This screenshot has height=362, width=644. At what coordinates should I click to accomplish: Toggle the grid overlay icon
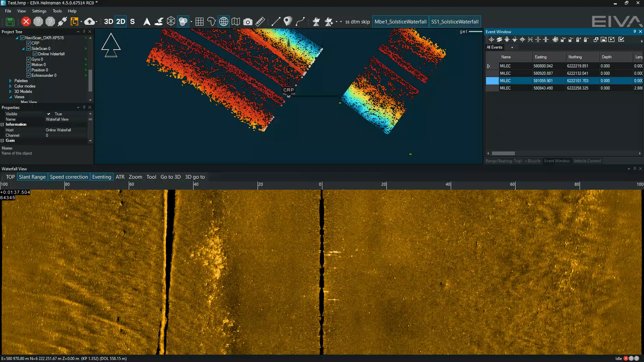click(199, 22)
